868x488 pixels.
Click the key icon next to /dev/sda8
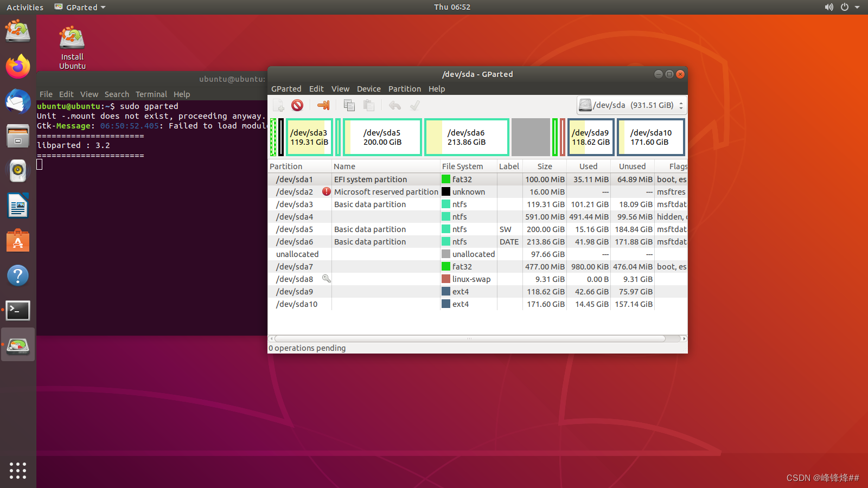[326, 278]
